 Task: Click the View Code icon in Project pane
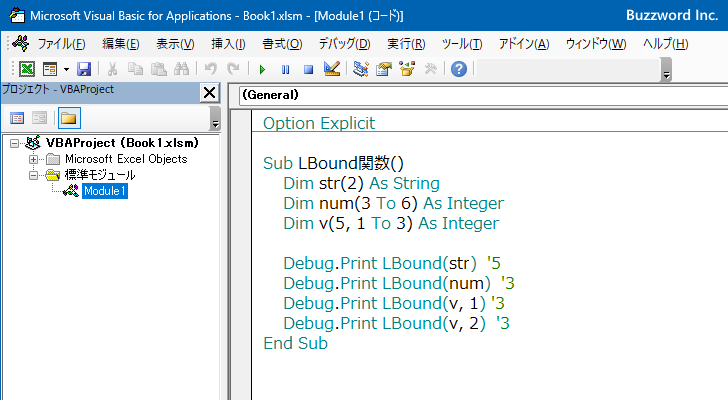pyautogui.click(x=17, y=118)
